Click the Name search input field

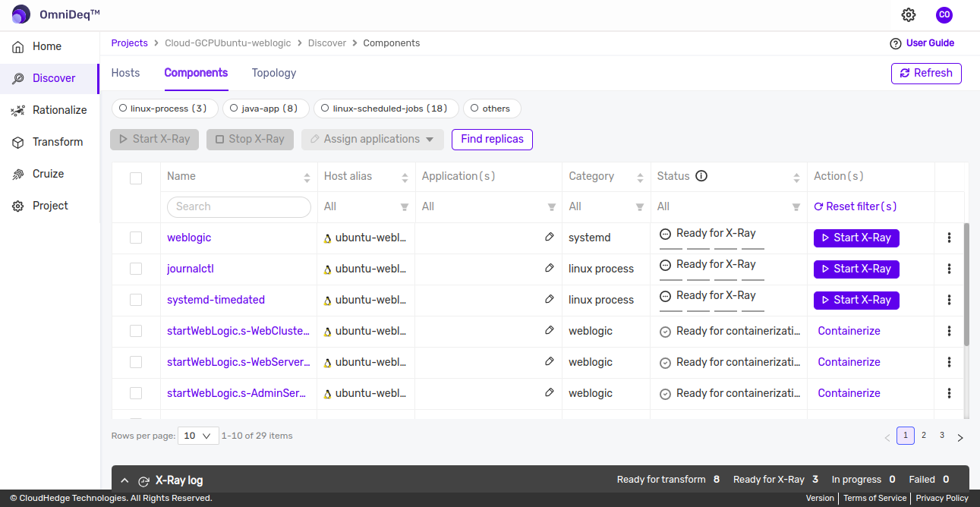tap(239, 206)
